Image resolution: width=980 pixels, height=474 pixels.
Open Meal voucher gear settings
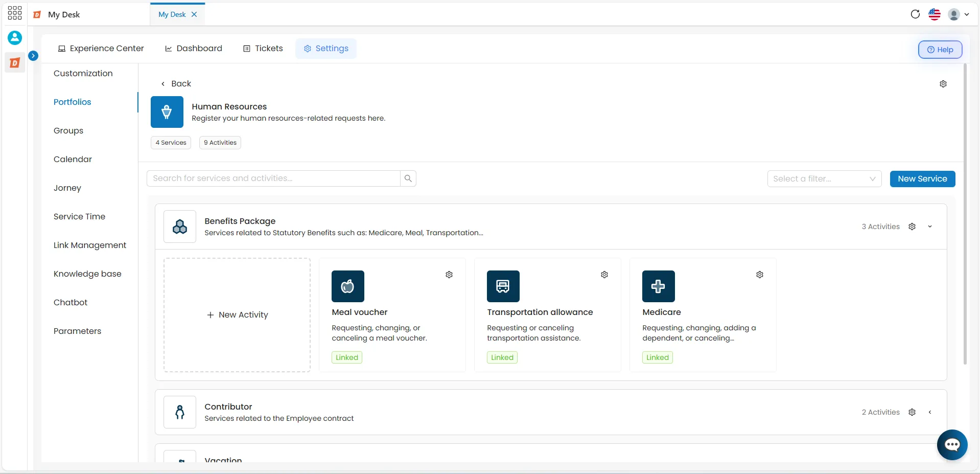tap(449, 275)
